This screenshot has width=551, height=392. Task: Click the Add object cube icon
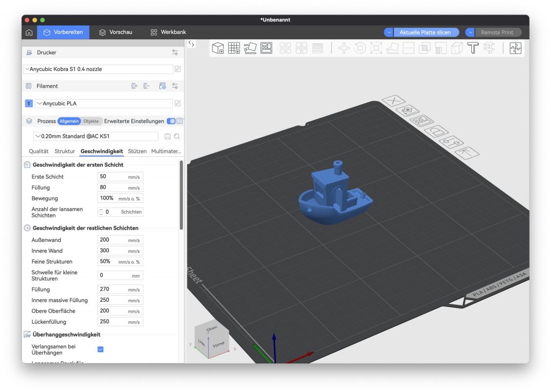pos(218,48)
